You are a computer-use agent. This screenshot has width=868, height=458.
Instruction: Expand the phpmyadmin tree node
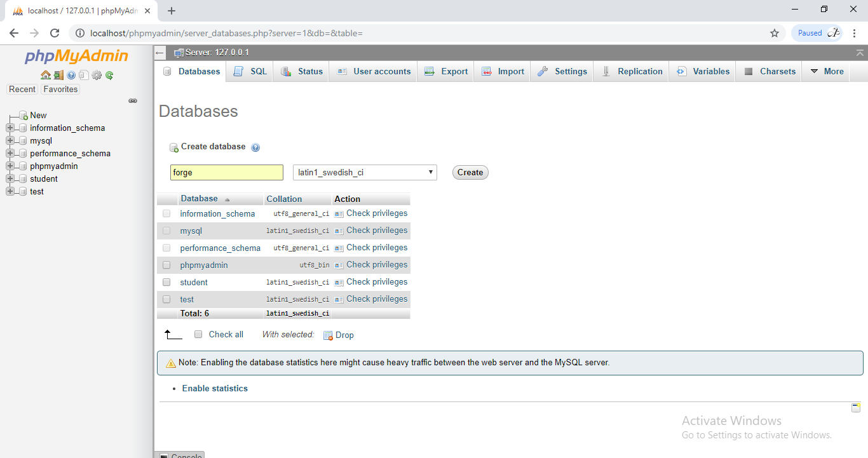(10, 166)
